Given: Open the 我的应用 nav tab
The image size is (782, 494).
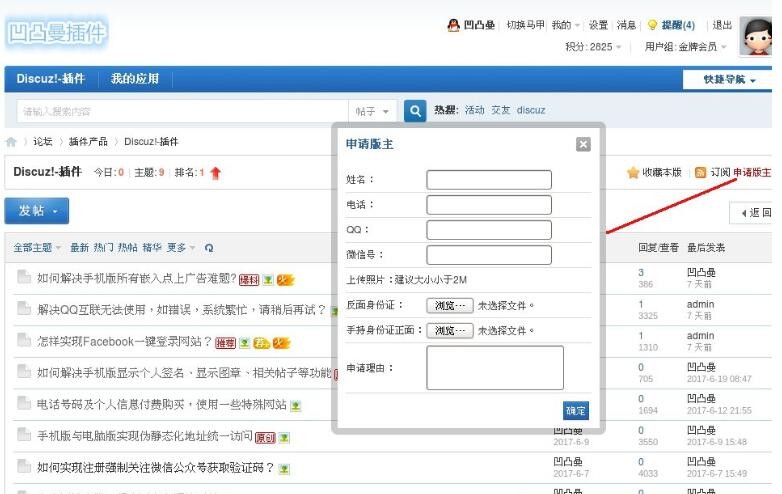Looking at the screenshot, I should point(135,79).
